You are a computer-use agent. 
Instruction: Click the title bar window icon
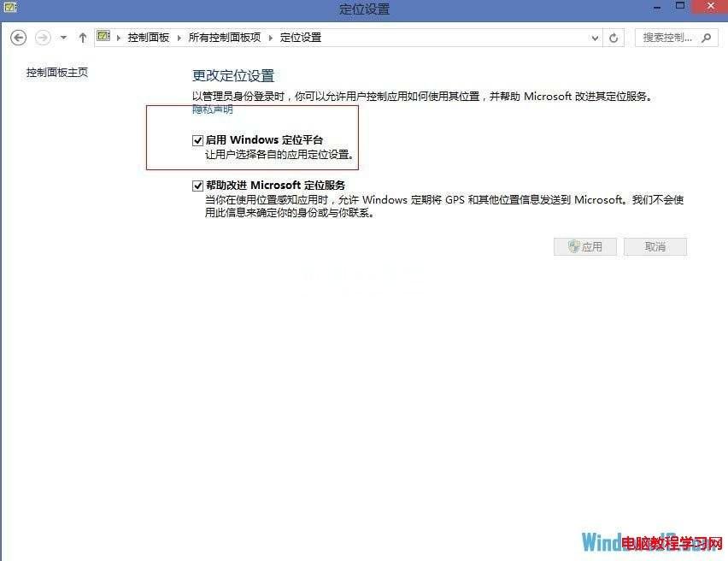(x=10, y=7)
